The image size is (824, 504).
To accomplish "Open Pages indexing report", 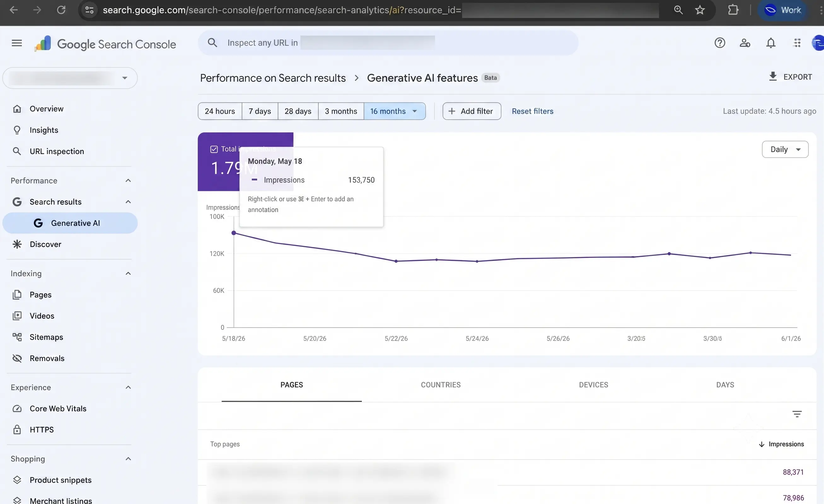I will [x=40, y=295].
